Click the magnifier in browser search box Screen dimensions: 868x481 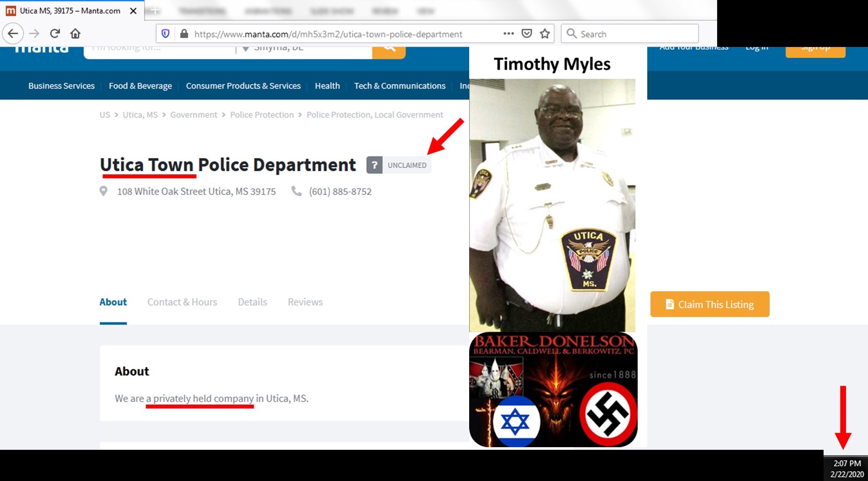coord(571,34)
